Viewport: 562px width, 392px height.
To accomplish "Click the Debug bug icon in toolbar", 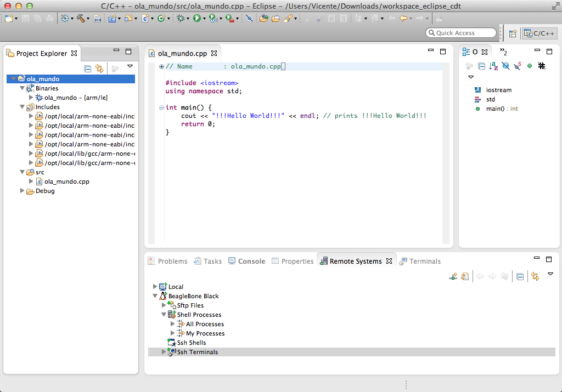I will click(180, 18).
